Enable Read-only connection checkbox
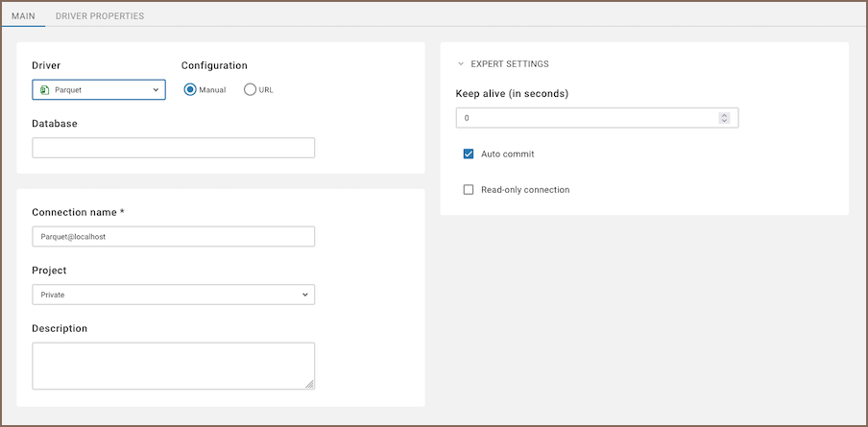The image size is (868, 427). pyautogui.click(x=469, y=190)
